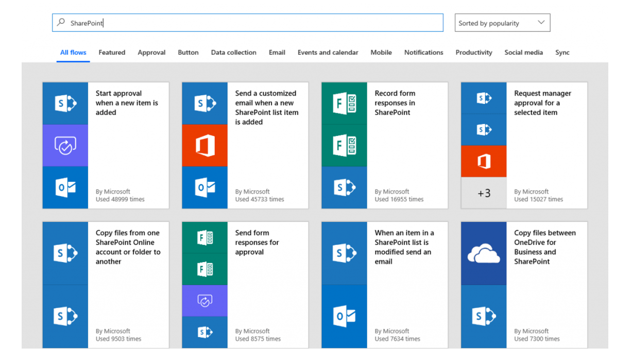
Task: Open 'When an item in a SharePoint list is modified'
Action: coord(404,247)
